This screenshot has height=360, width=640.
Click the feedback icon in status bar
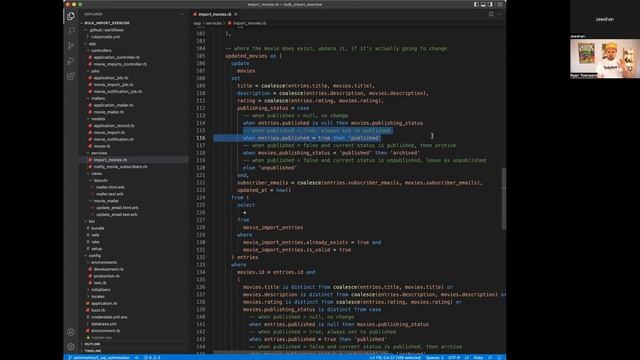tap(490, 358)
